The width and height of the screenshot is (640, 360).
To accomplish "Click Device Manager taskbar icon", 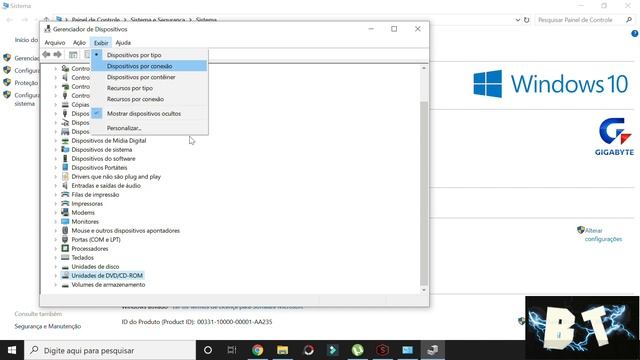I will [x=433, y=350].
